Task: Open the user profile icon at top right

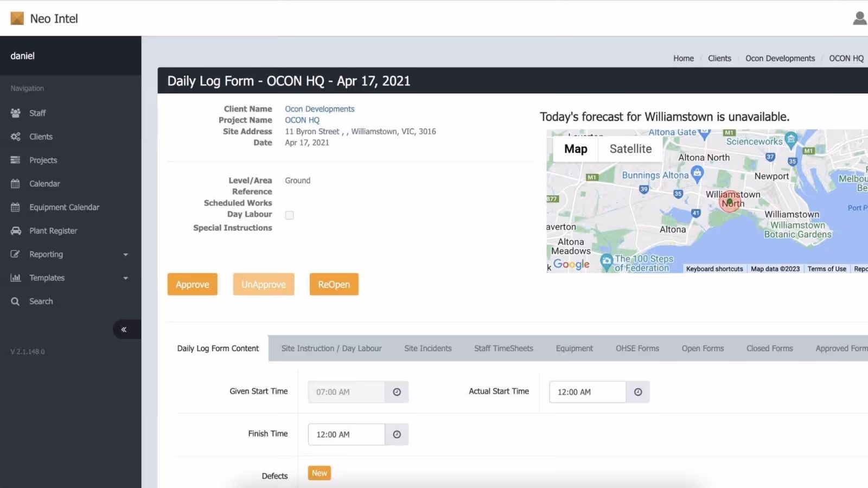Action: 860,18
